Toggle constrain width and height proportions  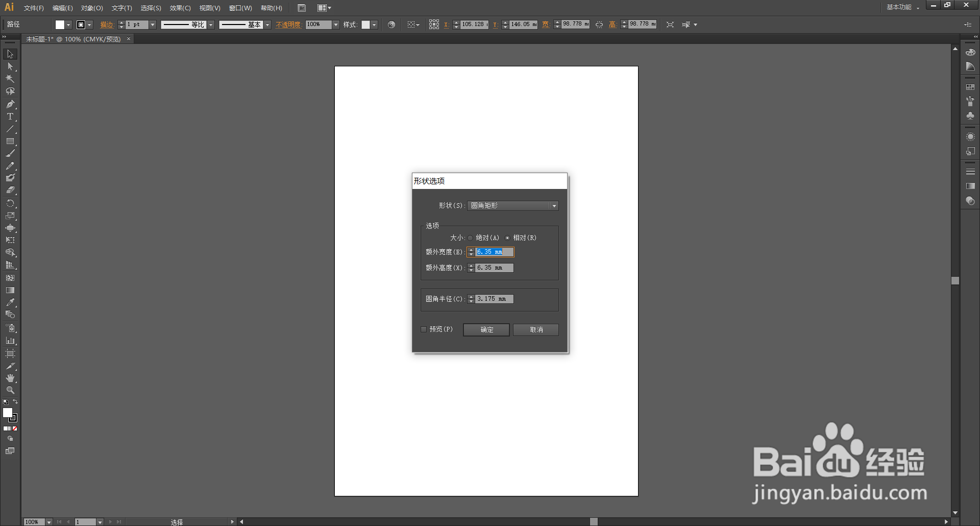click(599, 25)
